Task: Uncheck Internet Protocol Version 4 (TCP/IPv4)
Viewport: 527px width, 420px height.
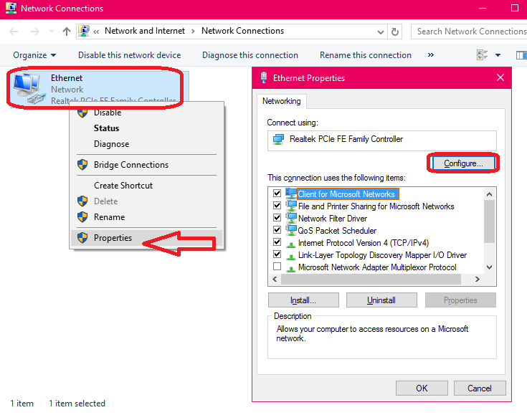Action: 277,242
